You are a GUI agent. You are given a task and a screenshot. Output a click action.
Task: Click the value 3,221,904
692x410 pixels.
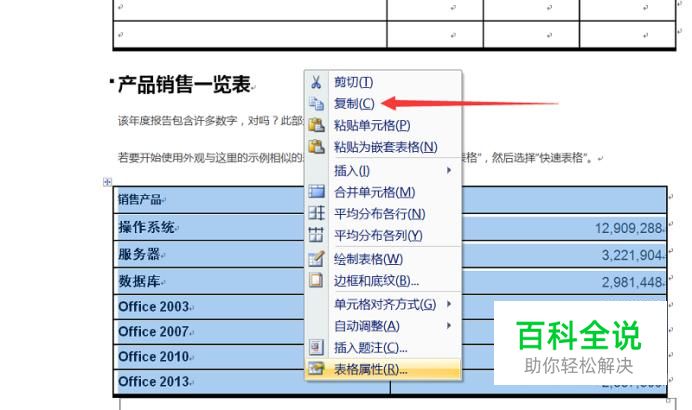click(x=632, y=255)
